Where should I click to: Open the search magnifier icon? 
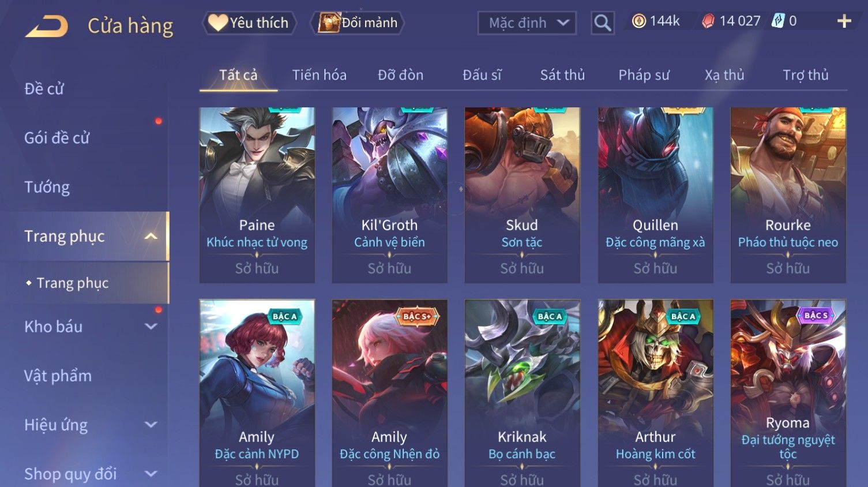tap(603, 23)
